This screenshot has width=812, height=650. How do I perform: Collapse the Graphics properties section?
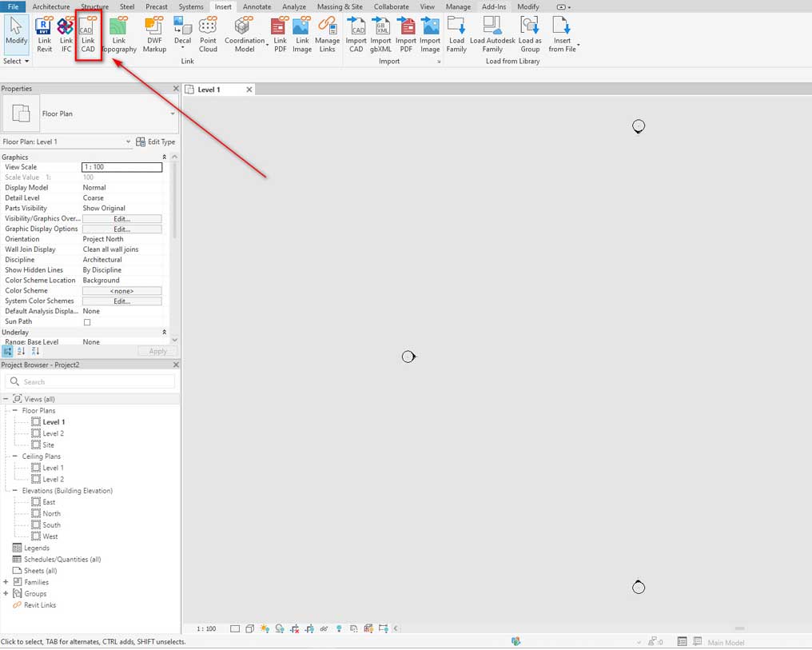click(x=164, y=157)
